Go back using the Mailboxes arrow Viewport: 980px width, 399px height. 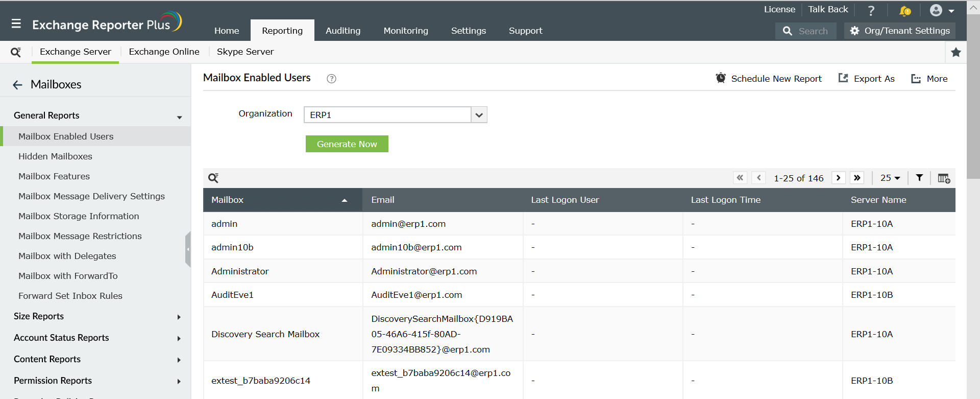(17, 85)
